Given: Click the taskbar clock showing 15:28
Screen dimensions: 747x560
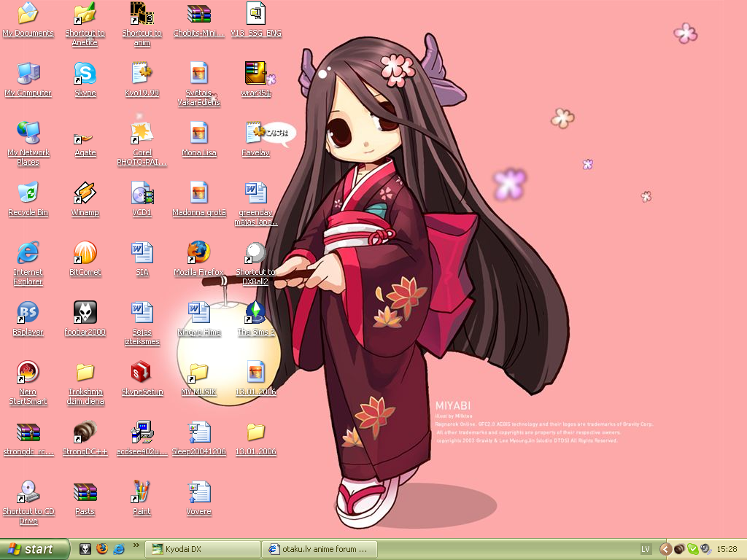Looking at the screenshot, I should (727, 550).
